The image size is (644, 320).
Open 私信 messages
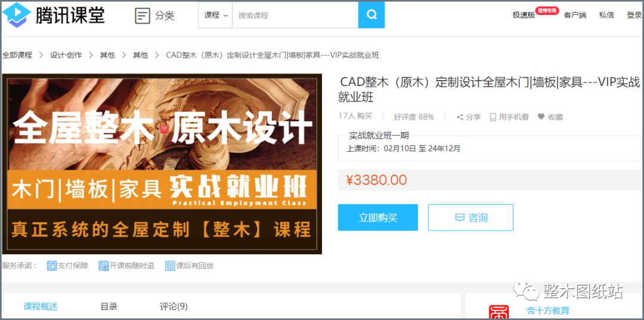[606, 15]
